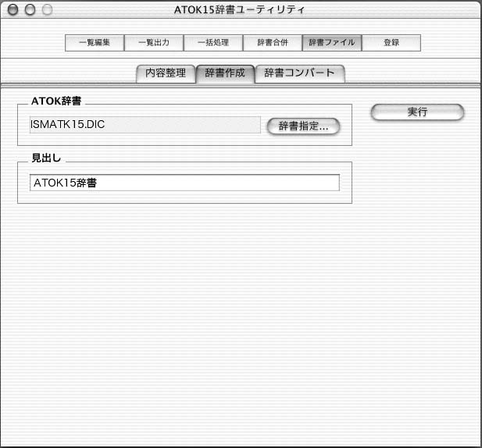Click the 辞書指定... button
This screenshot has height=448, width=482.
pyautogui.click(x=303, y=126)
